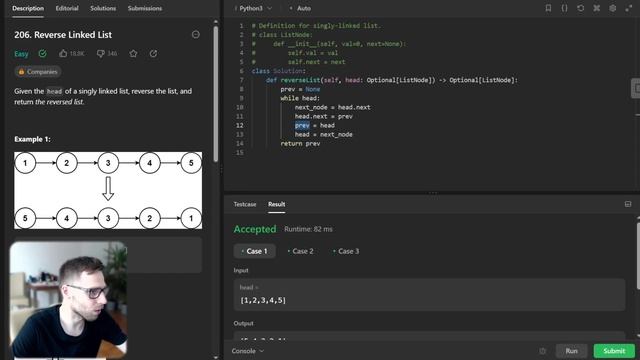Toggle fullscreen editor icon
This screenshot has width=640, height=360.
pos(629,8)
